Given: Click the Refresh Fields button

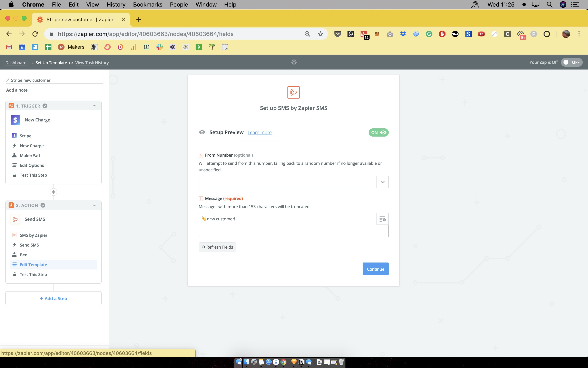Looking at the screenshot, I should 217,247.
